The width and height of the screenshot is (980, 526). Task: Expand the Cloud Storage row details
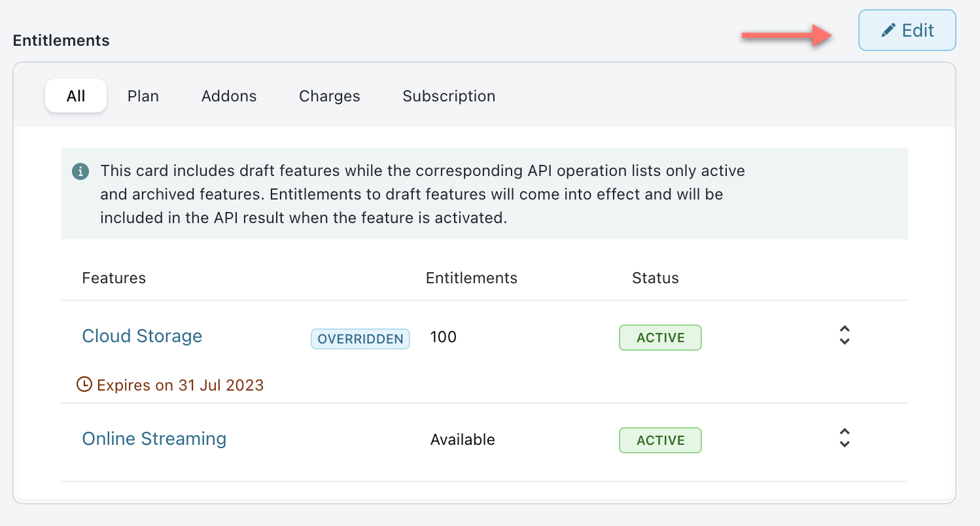click(x=844, y=336)
